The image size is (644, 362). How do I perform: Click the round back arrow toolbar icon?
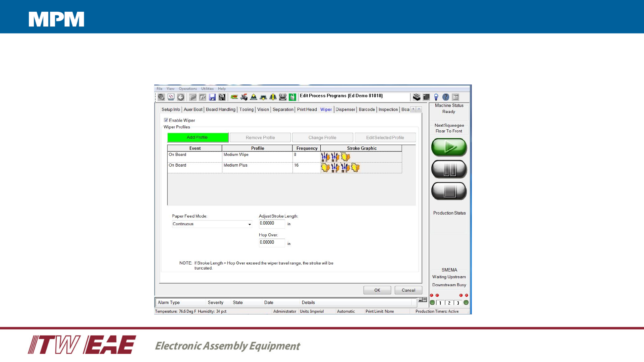[181, 97]
